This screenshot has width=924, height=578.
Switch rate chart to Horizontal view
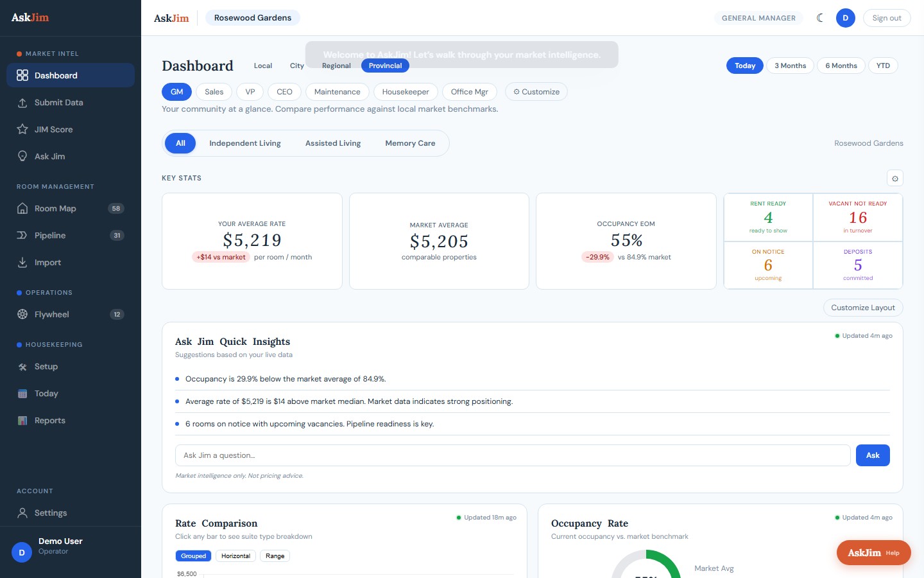tap(235, 556)
